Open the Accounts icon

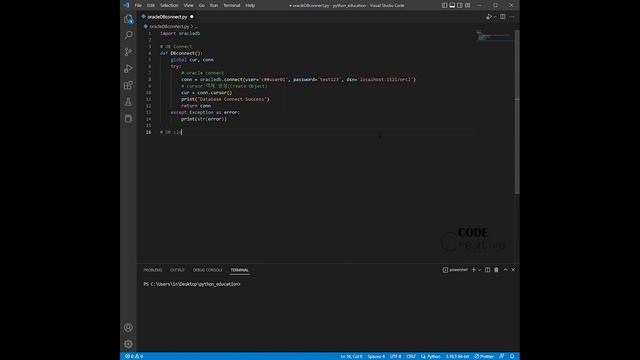(128, 327)
